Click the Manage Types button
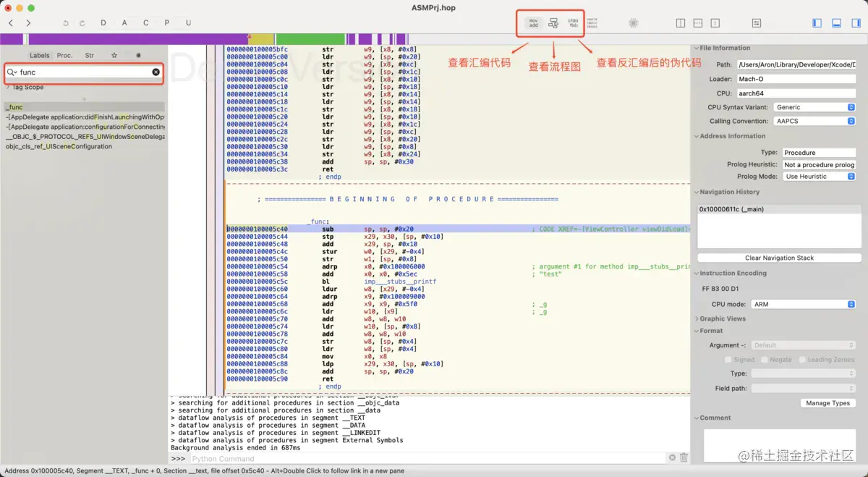The height and width of the screenshot is (477, 868). (828, 403)
